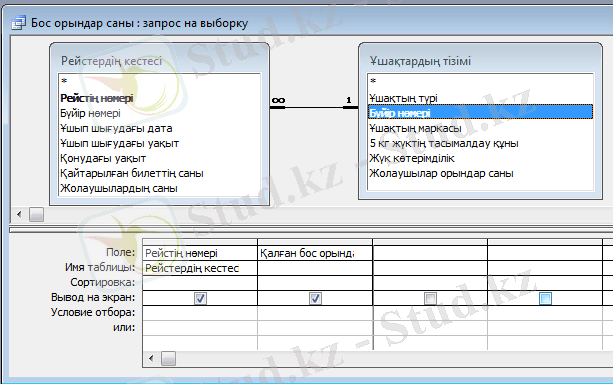
Task: Select the Қайтарылған билеттің саны field
Action: pyautogui.click(x=159, y=173)
